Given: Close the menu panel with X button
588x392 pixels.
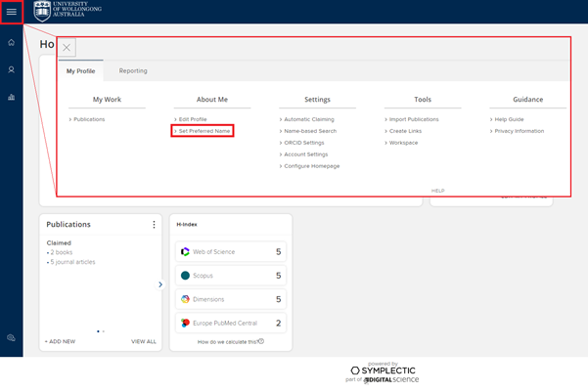Looking at the screenshot, I should (x=67, y=48).
